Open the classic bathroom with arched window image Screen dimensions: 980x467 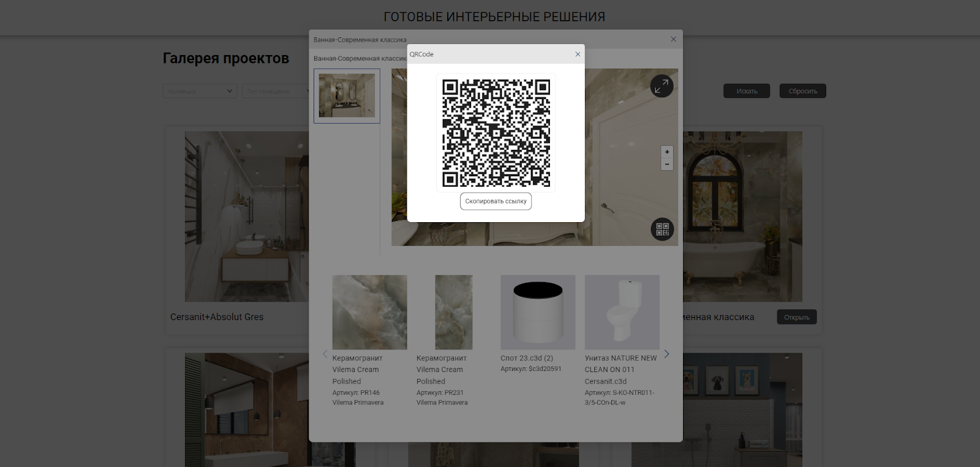[x=743, y=216]
